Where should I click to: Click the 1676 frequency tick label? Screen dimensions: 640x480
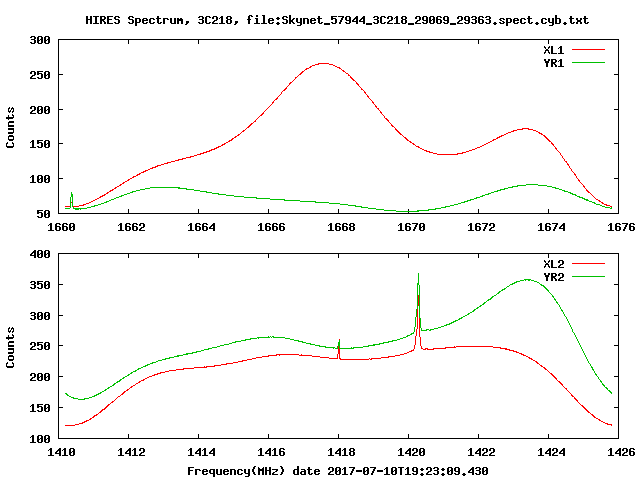pos(621,227)
